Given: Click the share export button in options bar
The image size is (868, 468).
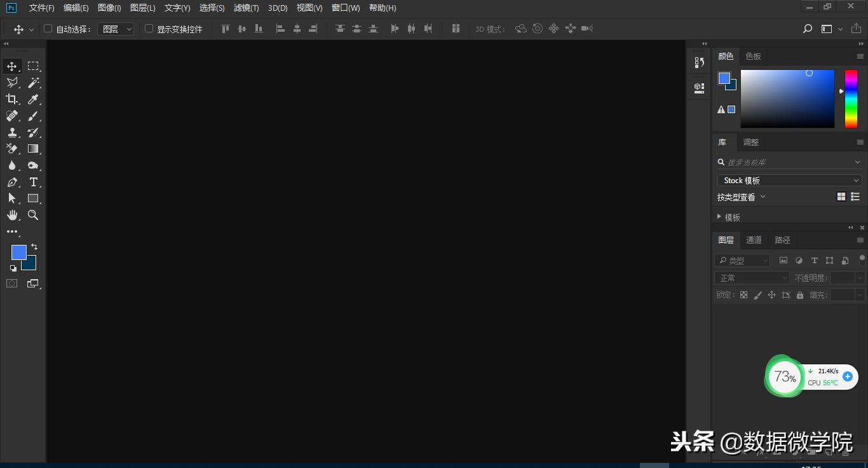Looking at the screenshot, I should [x=856, y=29].
